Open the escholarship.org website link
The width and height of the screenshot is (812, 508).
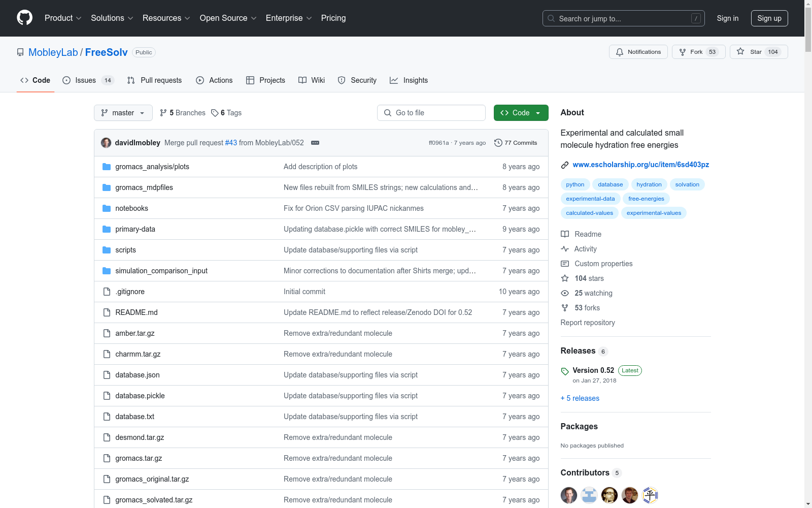[641, 165]
